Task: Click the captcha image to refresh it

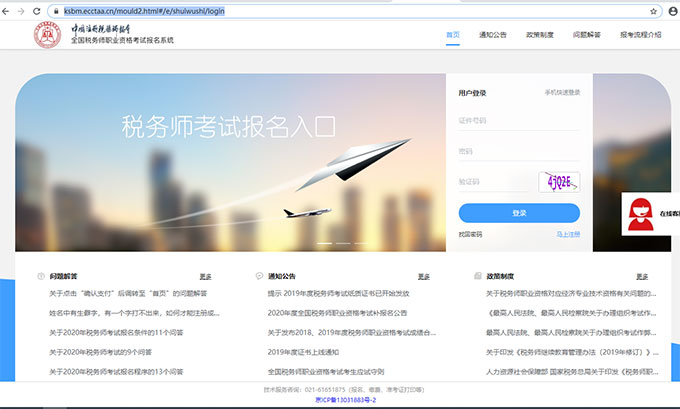Action: tap(558, 182)
